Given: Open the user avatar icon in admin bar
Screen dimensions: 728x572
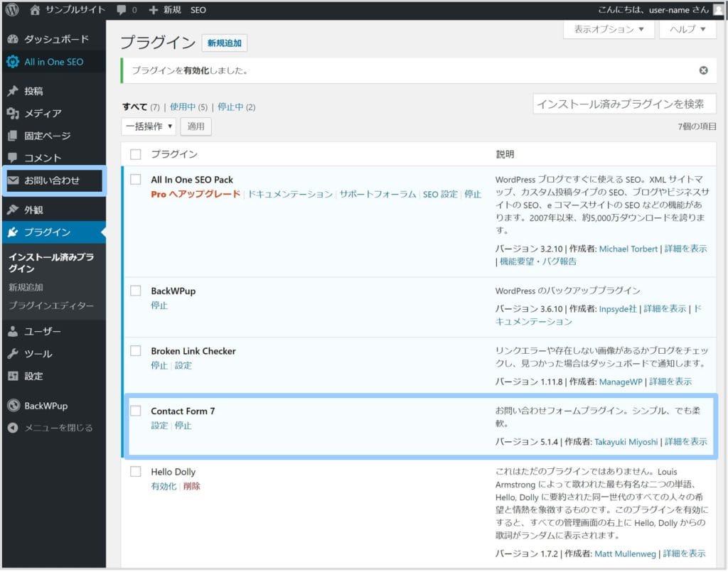Looking at the screenshot, I should (x=718, y=10).
